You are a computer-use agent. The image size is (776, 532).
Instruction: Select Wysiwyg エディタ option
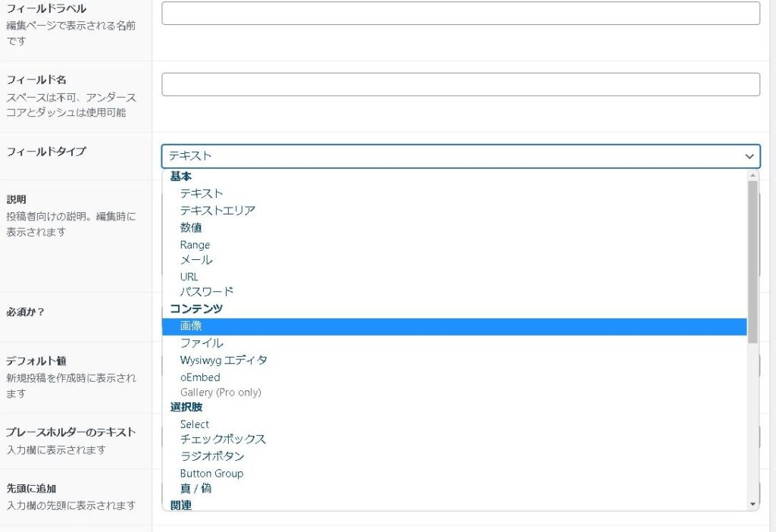click(224, 360)
